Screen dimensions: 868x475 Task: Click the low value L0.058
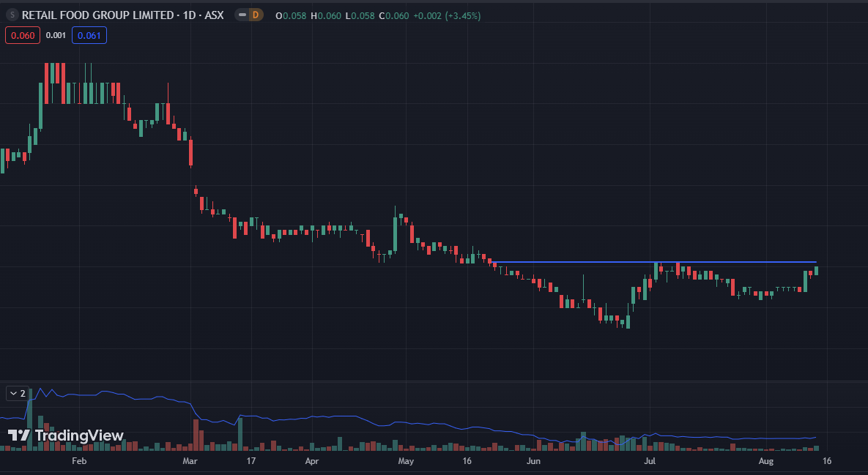[x=360, y=15]
